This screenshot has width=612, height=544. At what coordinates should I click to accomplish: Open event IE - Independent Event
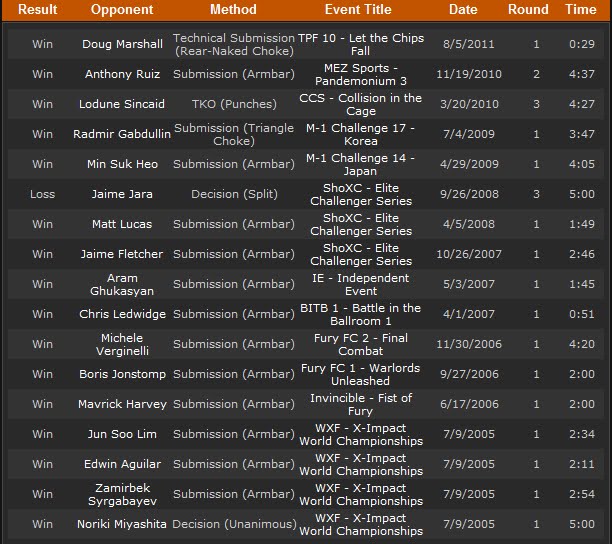tap(361, 285)
